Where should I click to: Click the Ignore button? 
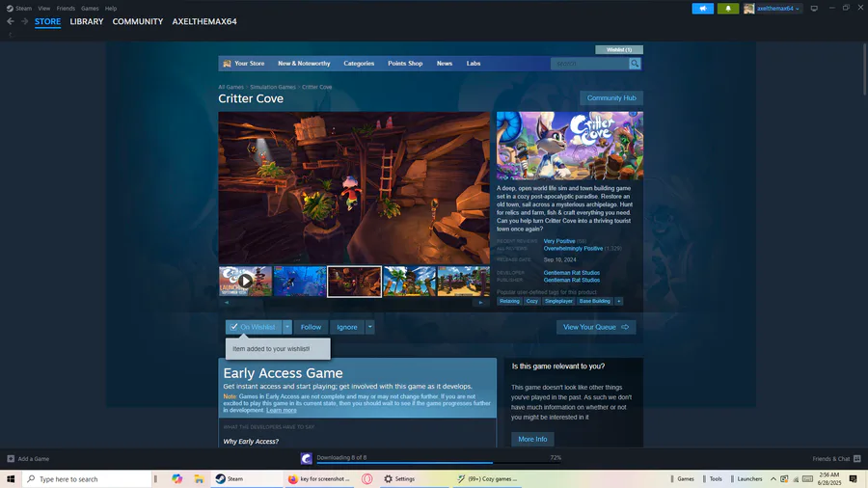(x=347, y=327)
